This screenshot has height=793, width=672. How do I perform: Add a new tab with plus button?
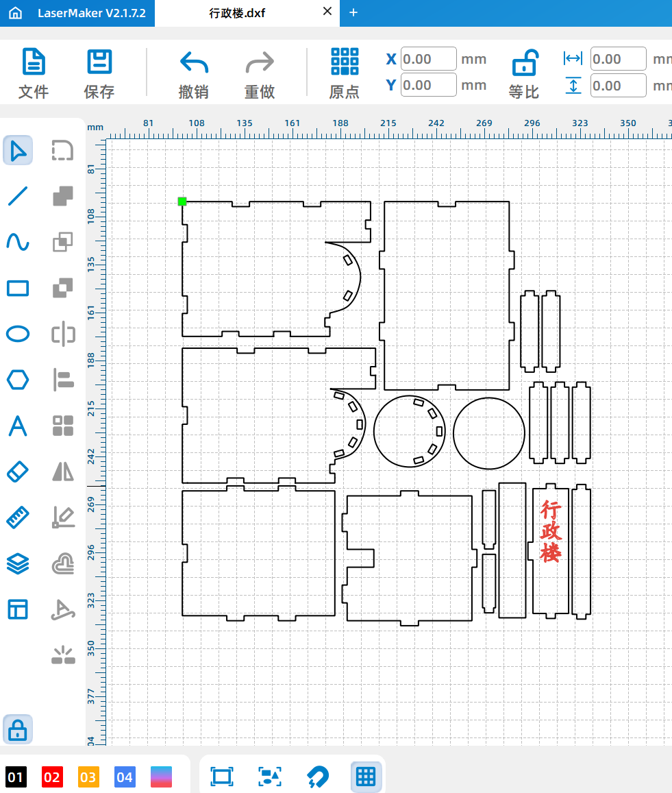pyautogui.click(x=353, y=12)
